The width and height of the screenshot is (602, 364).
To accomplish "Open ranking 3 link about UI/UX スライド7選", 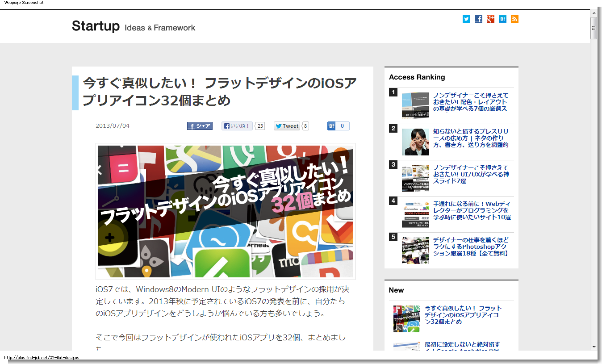I will (x=471, y=174).
